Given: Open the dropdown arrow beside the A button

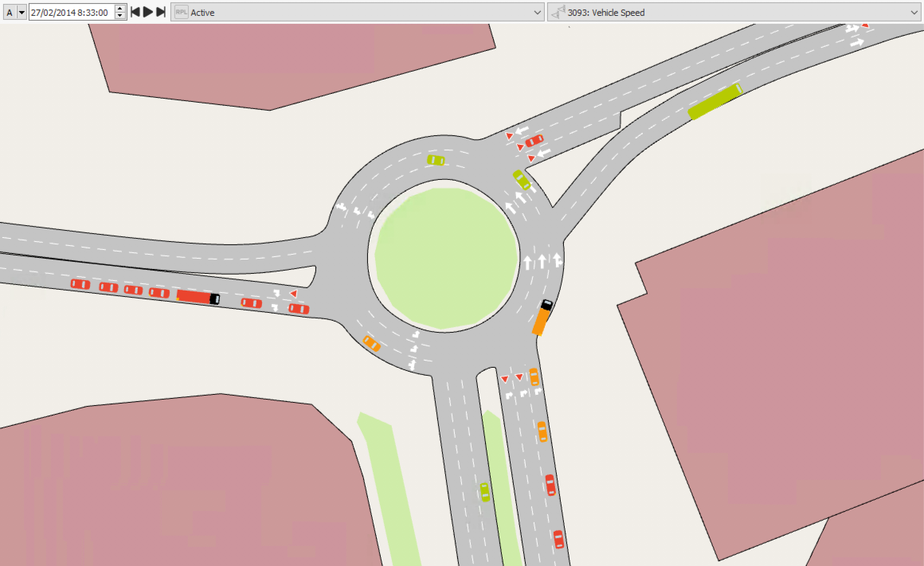Looking at the screenshot, I should click(22, 13).
